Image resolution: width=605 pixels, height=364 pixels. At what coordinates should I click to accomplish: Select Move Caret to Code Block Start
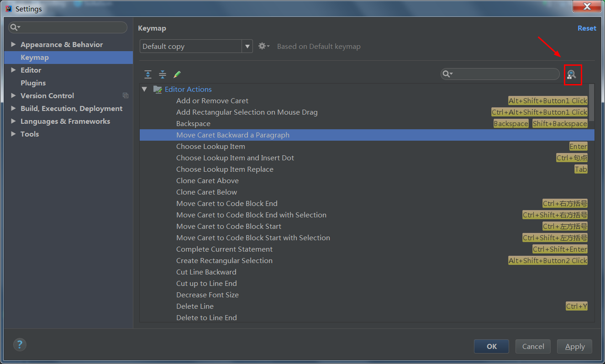[229, 226]
